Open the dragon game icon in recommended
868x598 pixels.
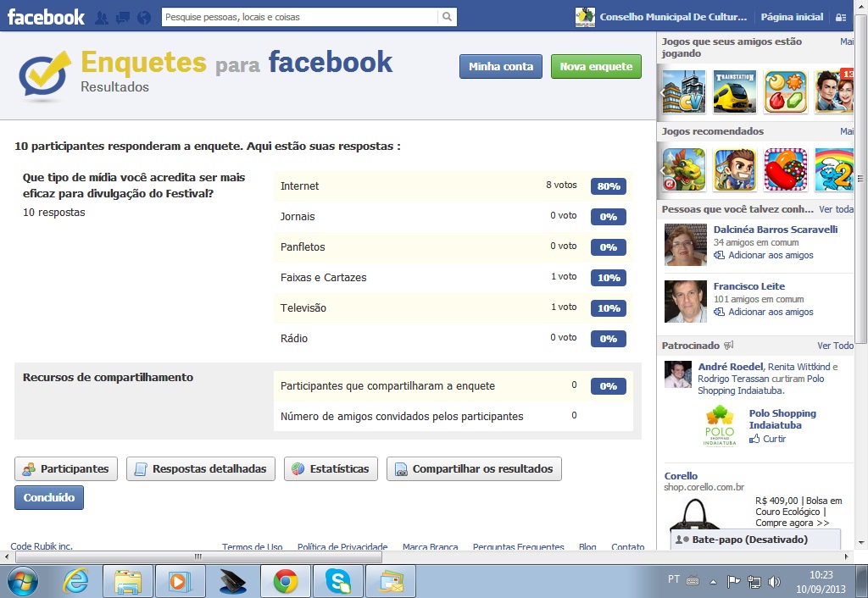(x=684, y=169)
